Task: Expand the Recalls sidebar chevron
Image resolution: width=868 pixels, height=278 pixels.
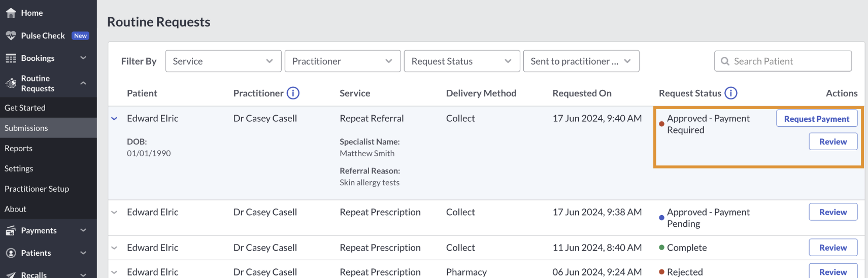Action: click(x=83, y=274)
